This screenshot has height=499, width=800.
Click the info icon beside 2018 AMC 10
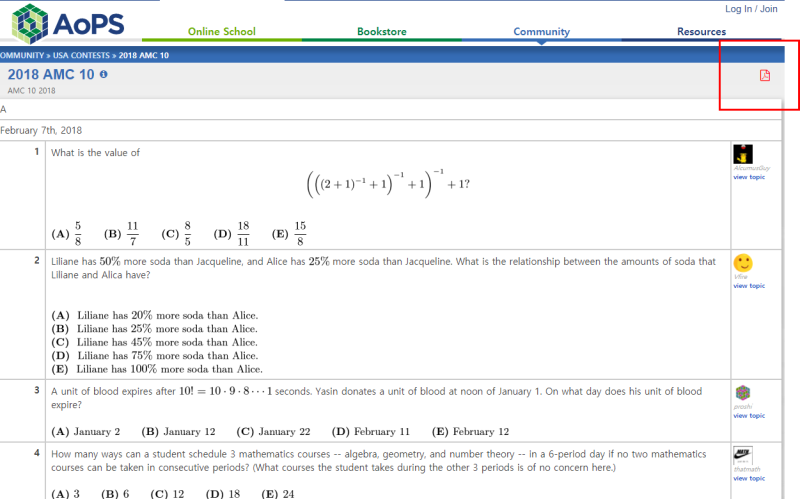104,74
